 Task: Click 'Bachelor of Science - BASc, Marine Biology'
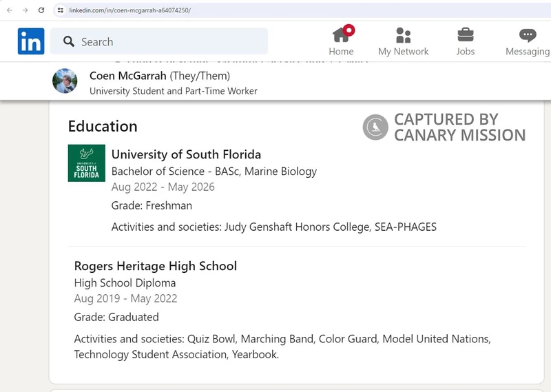coord(214,172)
